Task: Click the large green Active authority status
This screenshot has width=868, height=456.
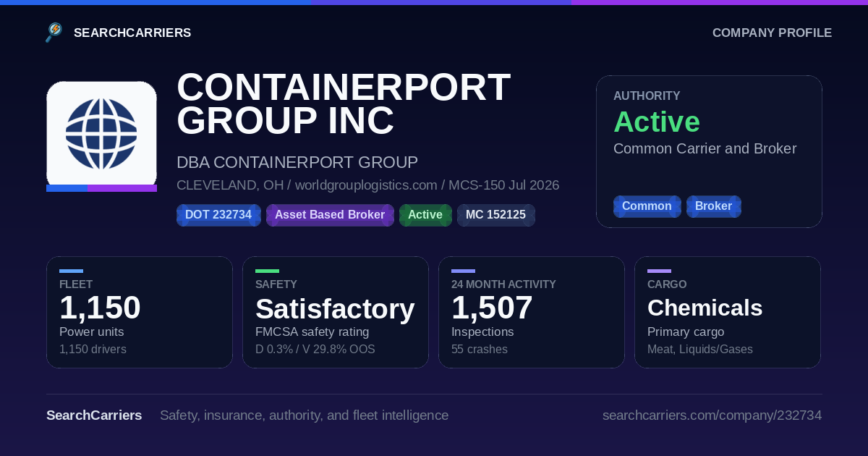Action: tap(657, 122)
